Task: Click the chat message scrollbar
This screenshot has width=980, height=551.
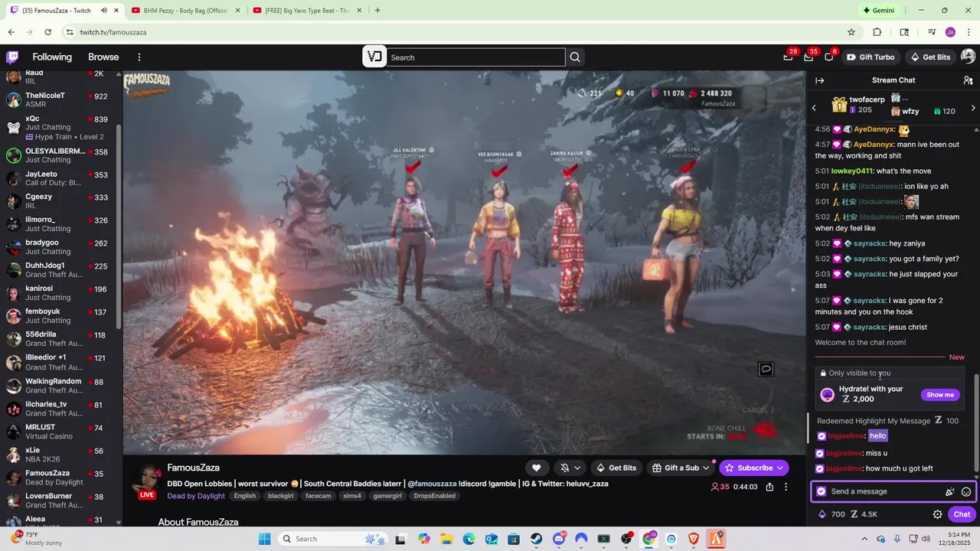Action: pos(975,421)
